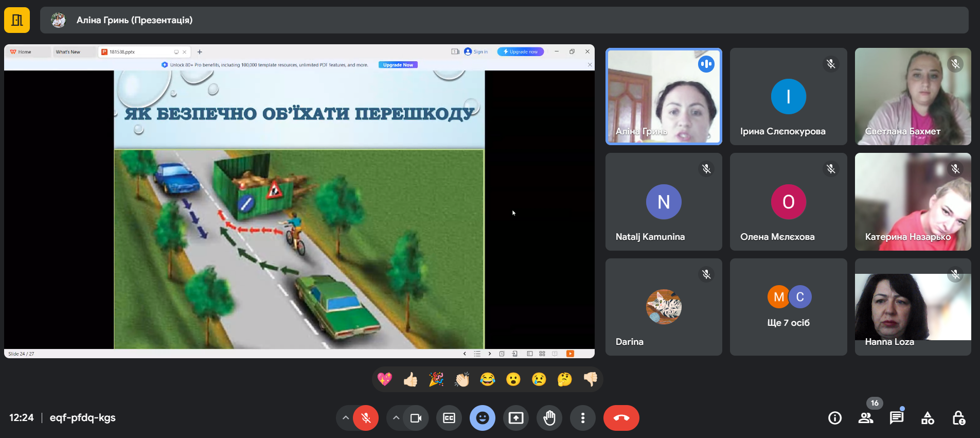Open host controls lock icon

[x=958, y=418]
